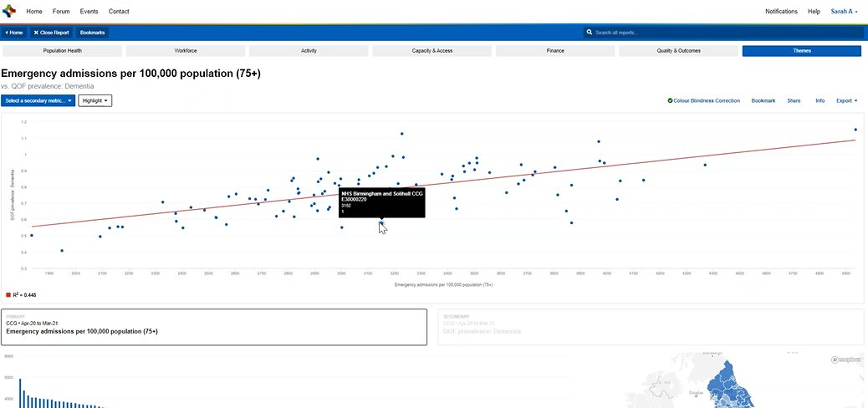The height and width of the screenshot is (408, 868).
Task: Click the Share link
Action: 794,101
